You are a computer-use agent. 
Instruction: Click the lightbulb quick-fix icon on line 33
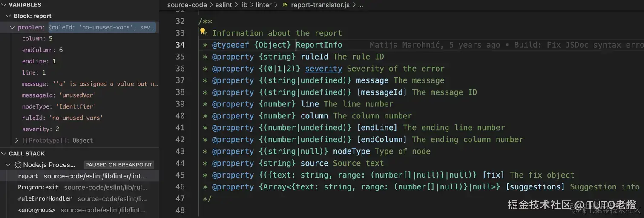[203, 32]
